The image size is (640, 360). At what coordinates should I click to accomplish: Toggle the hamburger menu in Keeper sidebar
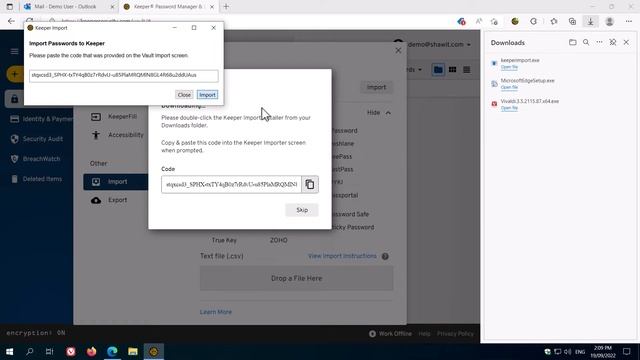pyautogui.click(x=14, y=51)
